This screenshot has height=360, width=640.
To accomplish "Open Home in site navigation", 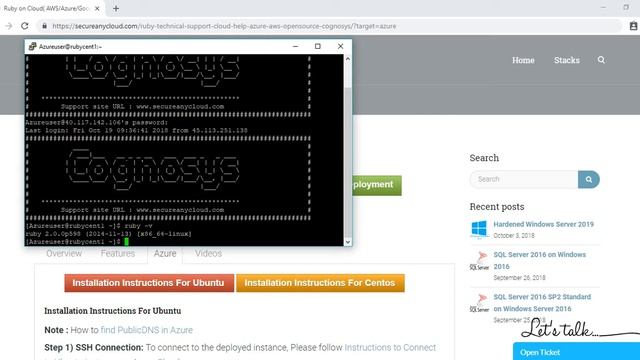I will pos(523,60).
